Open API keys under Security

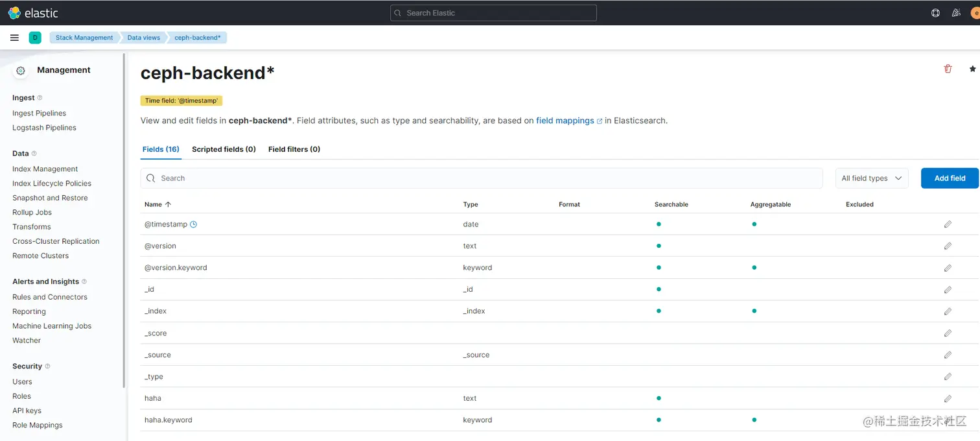click(27, 411)
